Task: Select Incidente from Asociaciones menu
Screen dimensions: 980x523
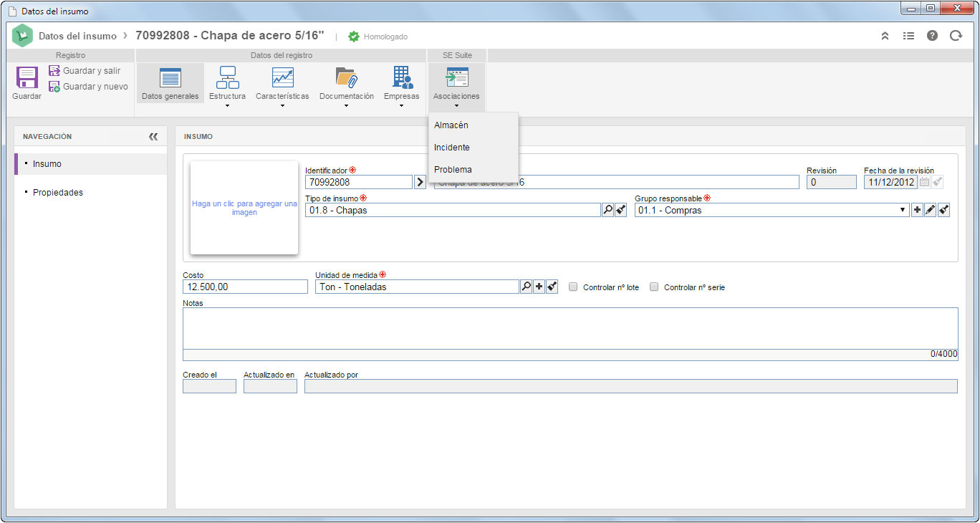Action: (x=473, y=148)
